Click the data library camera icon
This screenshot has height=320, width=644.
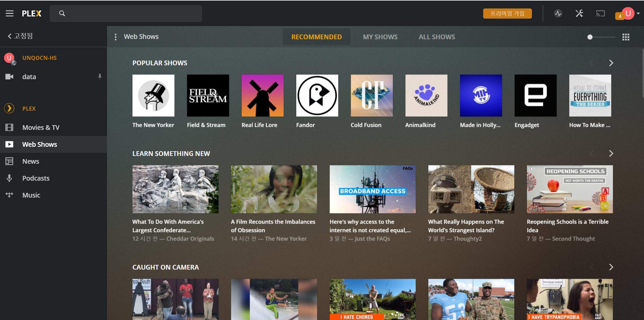pos(9,77)
